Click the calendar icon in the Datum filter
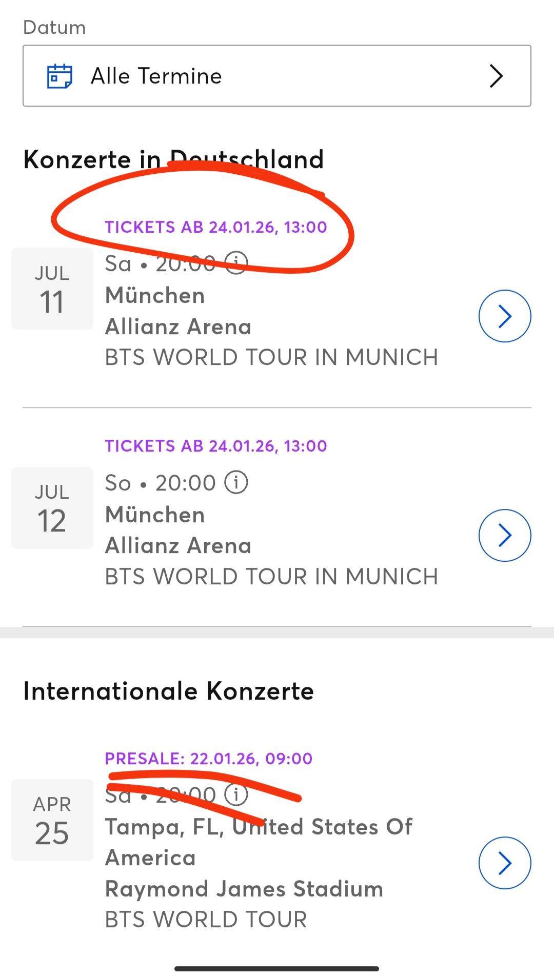 (x=60, y=76)
